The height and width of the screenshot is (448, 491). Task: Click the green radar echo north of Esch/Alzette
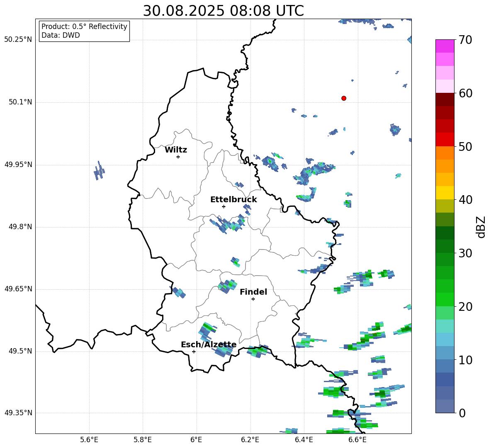pyautogui.click(x=207, y=332)
